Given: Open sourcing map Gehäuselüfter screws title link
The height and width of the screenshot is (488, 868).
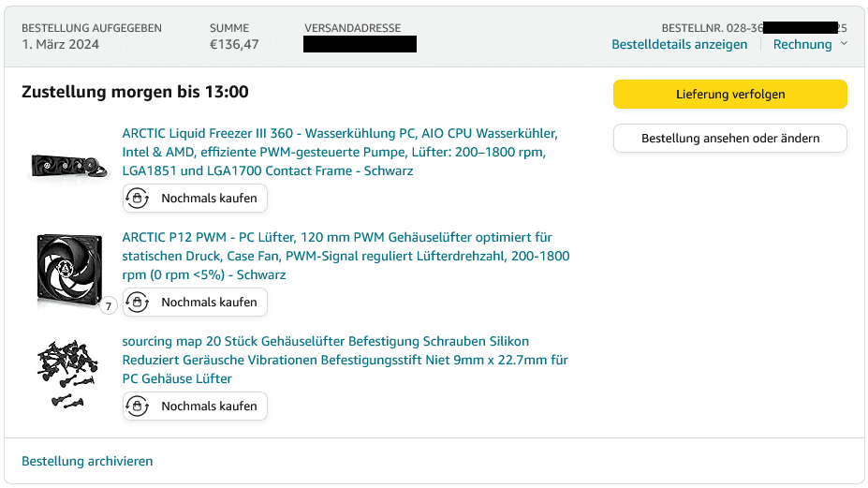Looking at the screenshot, I should coord(346,360).
